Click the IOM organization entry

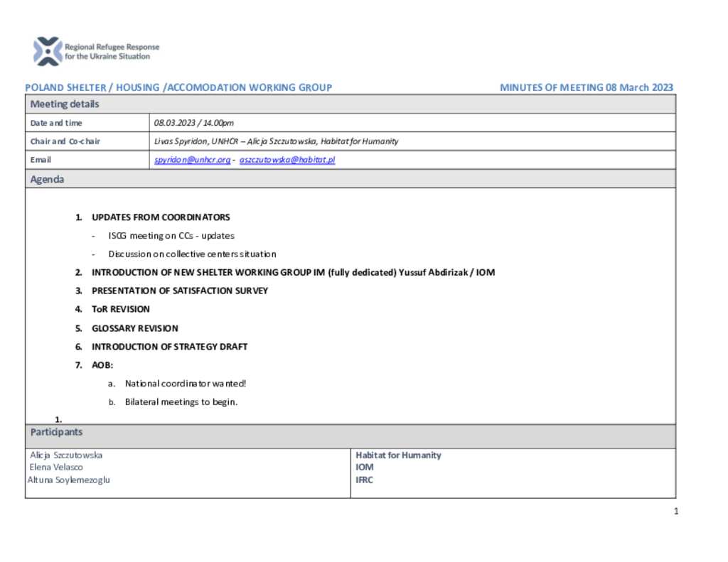point(365,468)
